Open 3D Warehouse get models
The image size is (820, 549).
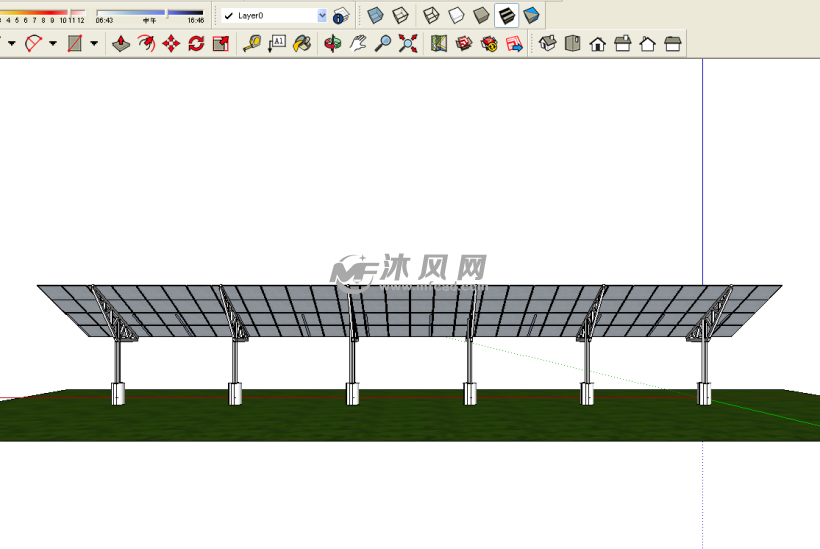tap(464, 43)
